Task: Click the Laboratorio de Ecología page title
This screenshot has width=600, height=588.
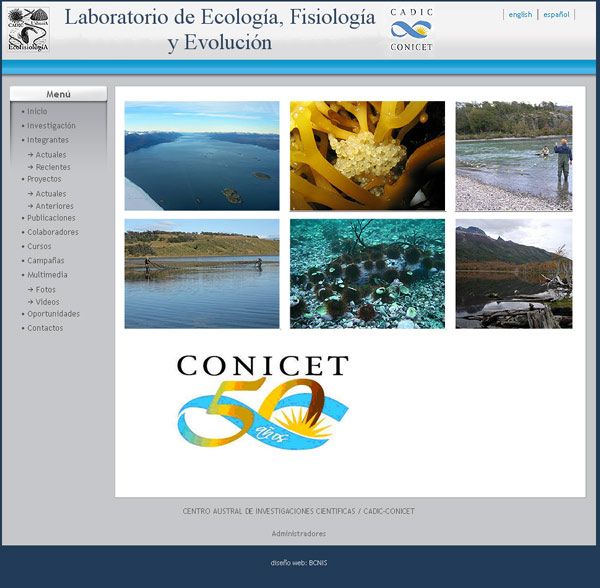Action: point(220,29)
